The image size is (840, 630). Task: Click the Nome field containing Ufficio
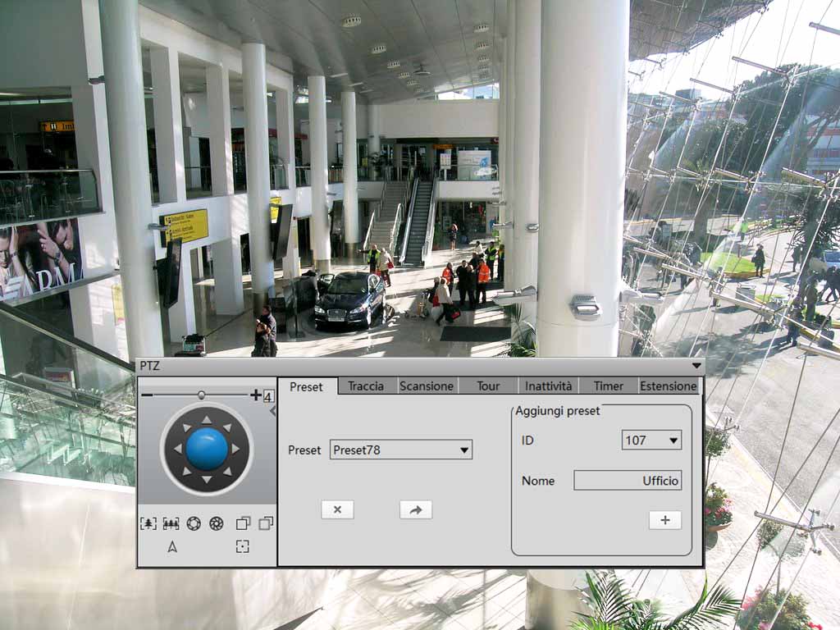pyautogui.click(x=628, y=481)
